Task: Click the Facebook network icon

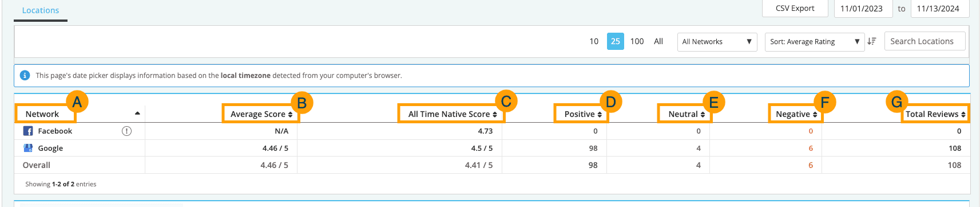Action: tap(27, 131)
